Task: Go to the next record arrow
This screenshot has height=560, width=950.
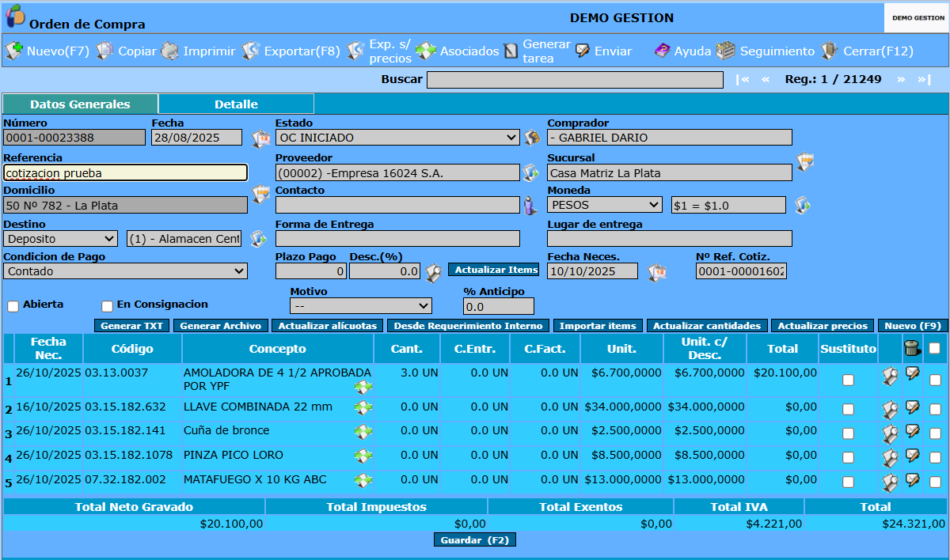Action: pos(901,79)
